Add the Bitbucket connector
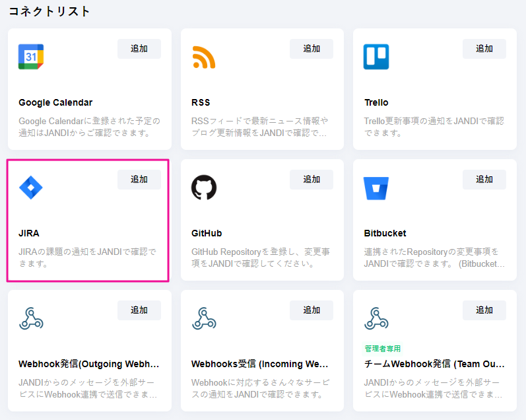 point(484,180)
